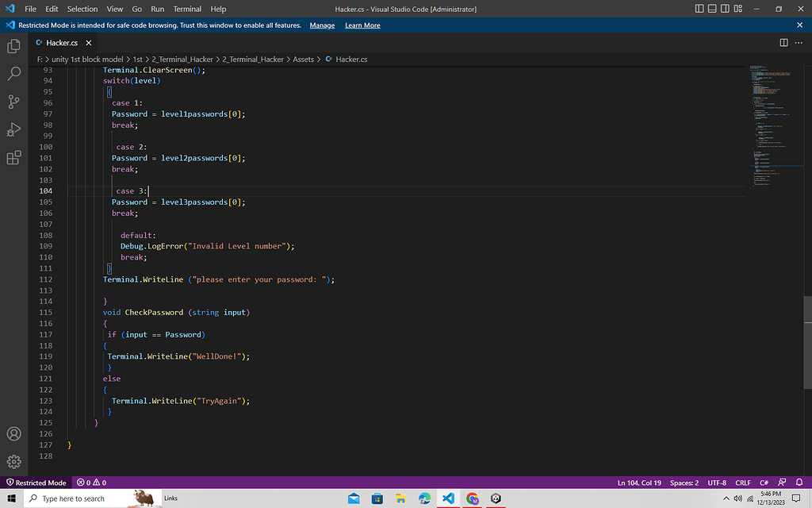812x508 pixels.
Task: Open Chrome from taskbar
Action: (x=473, y=498)
